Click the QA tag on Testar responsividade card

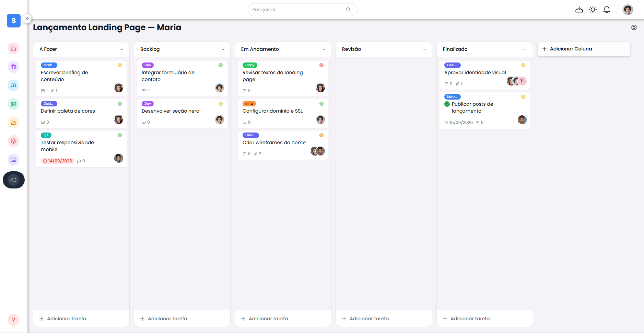(46, 135)
